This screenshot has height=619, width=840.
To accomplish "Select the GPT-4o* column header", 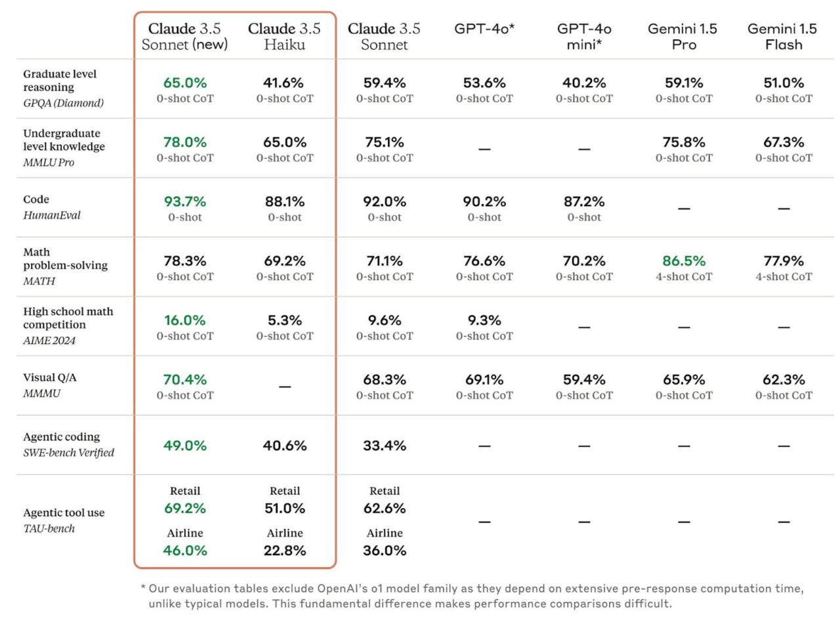I will [484, 29].
